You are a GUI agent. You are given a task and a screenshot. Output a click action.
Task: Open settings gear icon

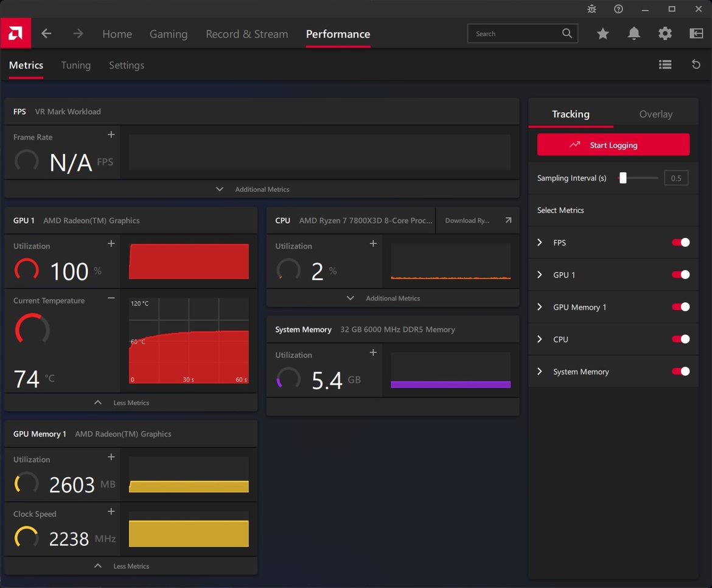point(665,33)
